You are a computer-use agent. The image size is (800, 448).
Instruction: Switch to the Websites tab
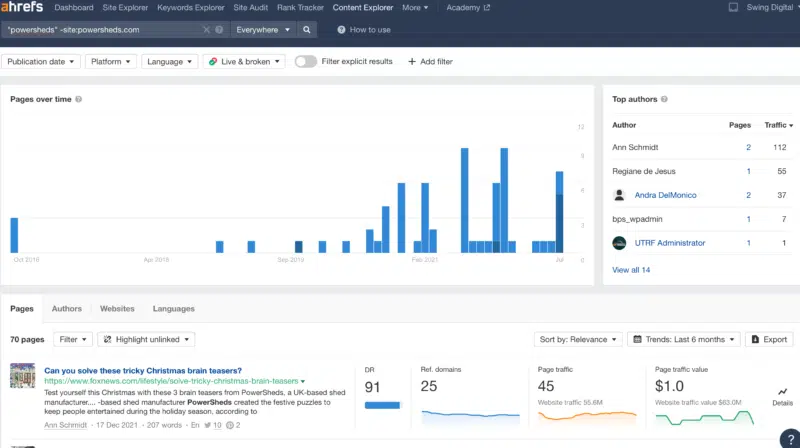point(117,309)
